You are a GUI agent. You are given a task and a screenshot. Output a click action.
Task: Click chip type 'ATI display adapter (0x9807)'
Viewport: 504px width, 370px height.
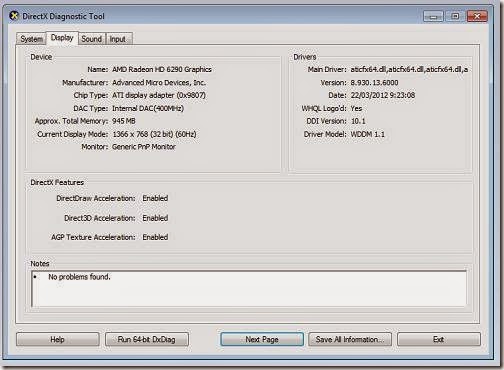click(159, 95)
